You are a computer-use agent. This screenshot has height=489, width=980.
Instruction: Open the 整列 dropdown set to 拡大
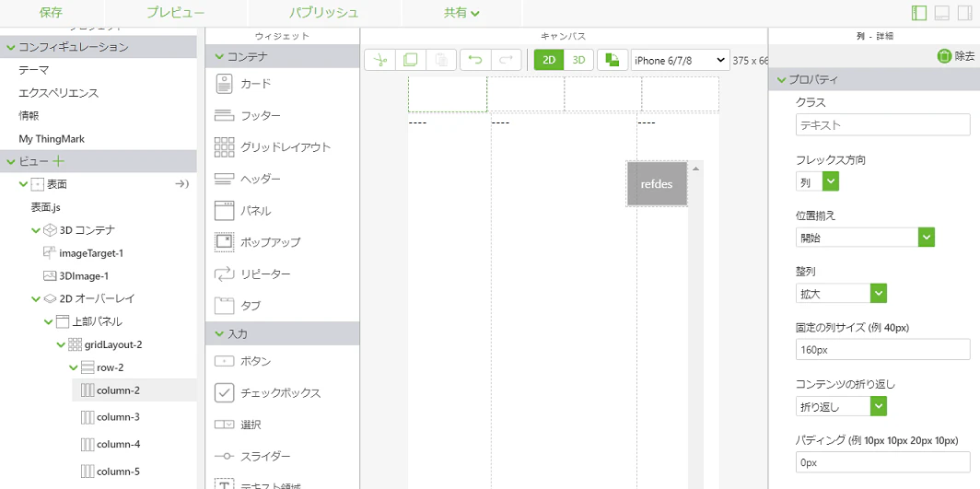841,293
